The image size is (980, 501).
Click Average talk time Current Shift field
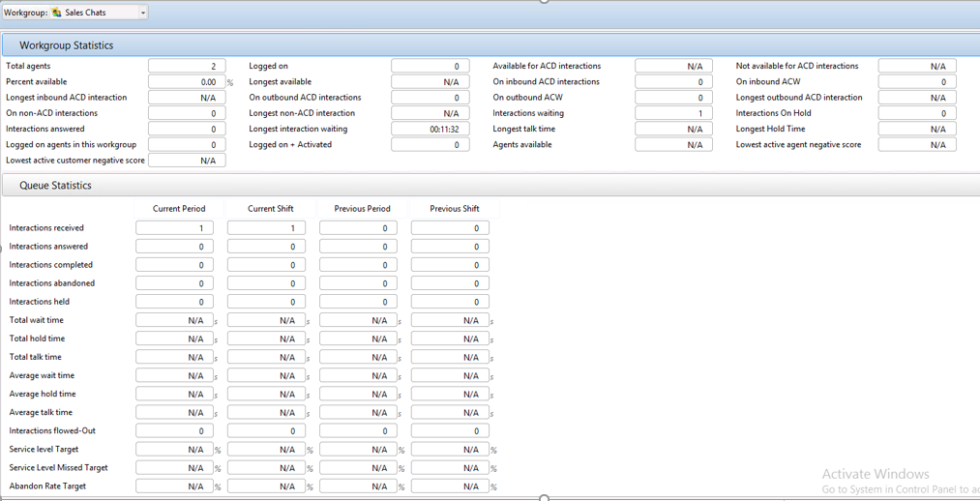coord(266,413)
